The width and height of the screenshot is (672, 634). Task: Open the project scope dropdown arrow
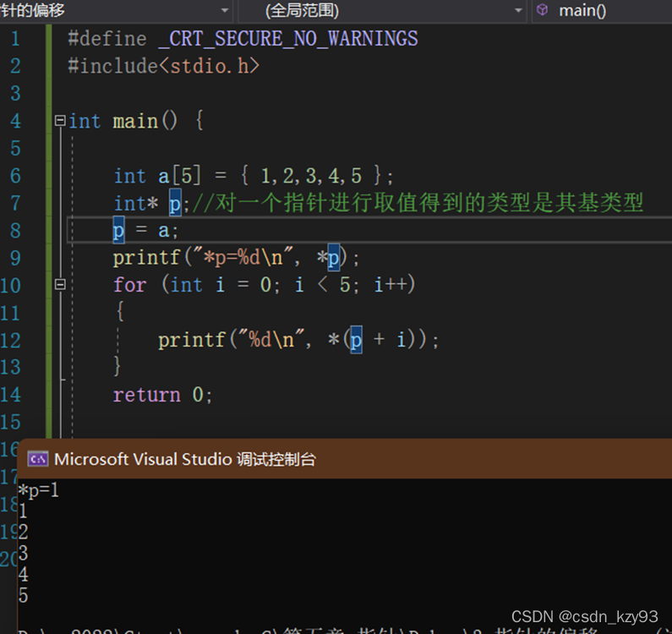tap(225, 10)
